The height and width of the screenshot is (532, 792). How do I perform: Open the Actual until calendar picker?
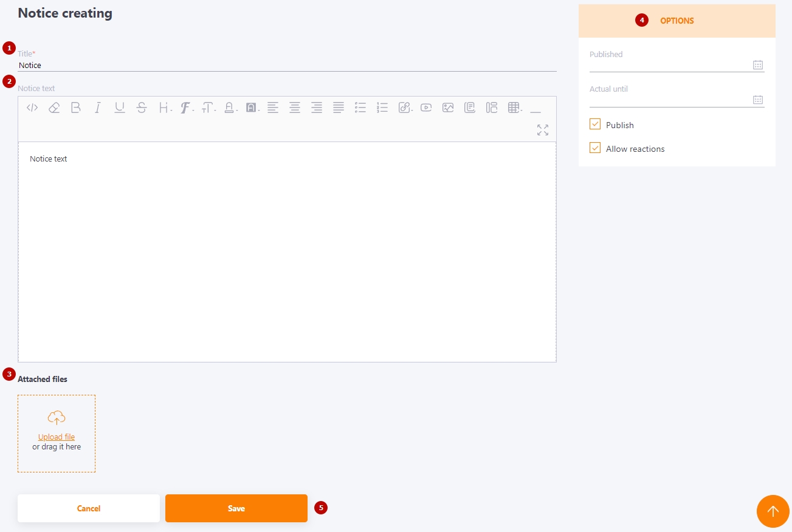click(x=758, y=100)
